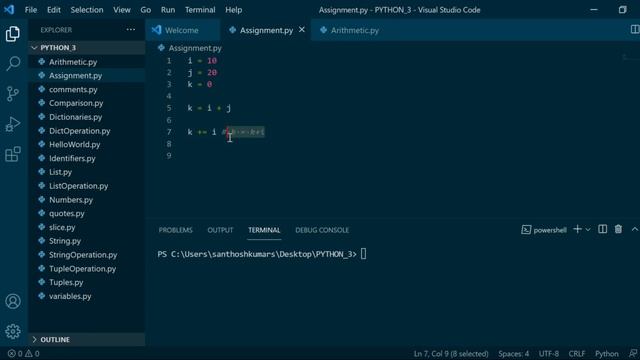640x360 pixels.
Task: Open the Terminal menu
Action: (x=200, y=10)
